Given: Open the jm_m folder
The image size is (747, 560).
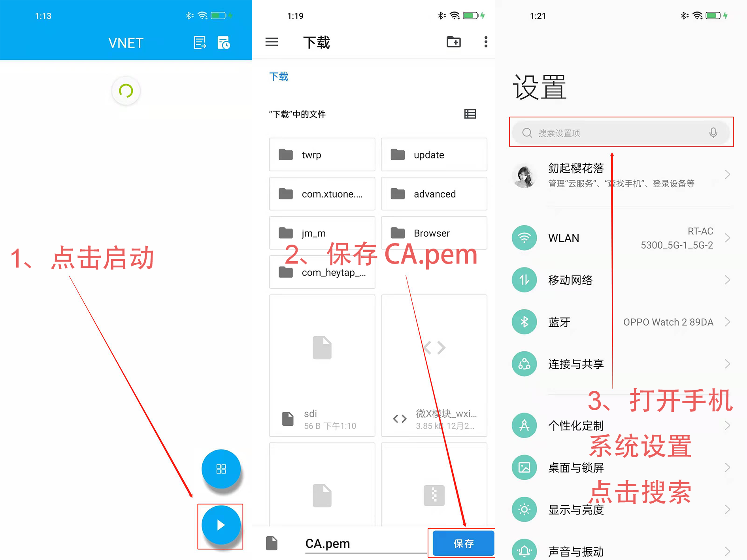Looking at the screenshot, I should click(x=322, y=233).
